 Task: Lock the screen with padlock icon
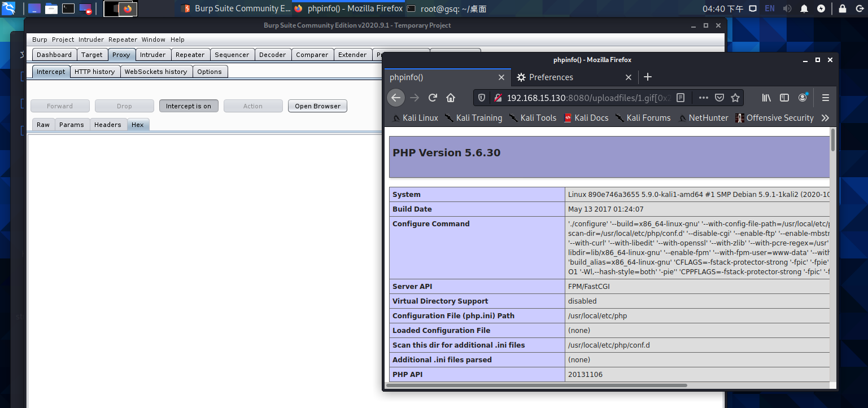click(x=843, y=8)
